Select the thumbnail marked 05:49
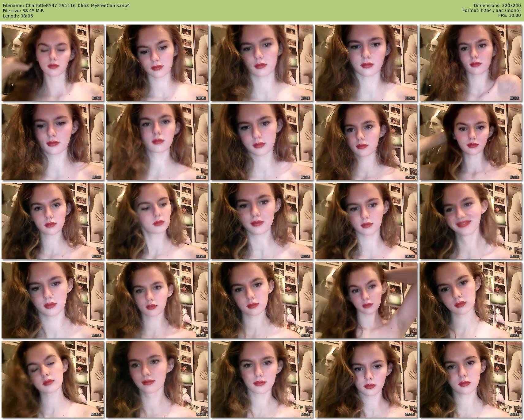The image size is (524, 420). 366,300
